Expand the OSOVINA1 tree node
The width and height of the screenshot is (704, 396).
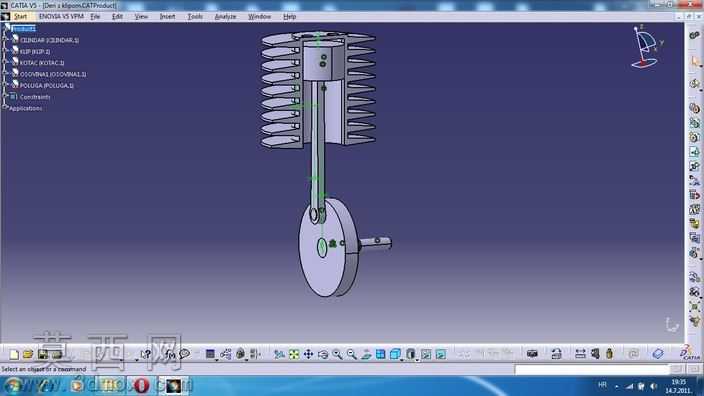click(x=5, y=74)
